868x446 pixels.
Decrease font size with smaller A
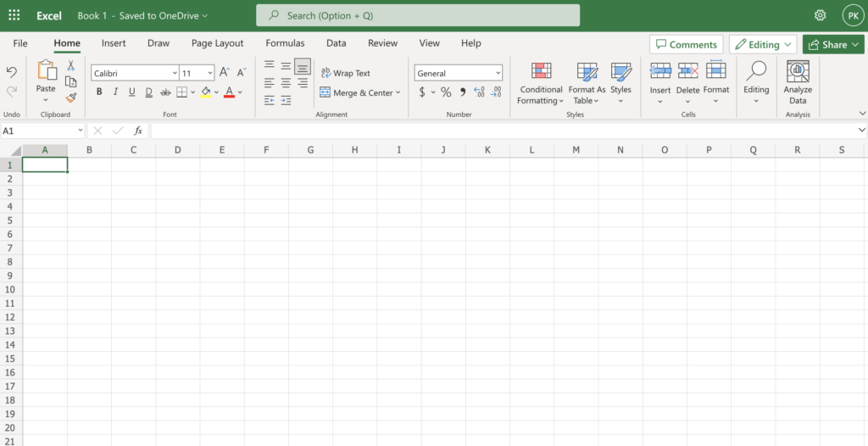pos(242,73)
